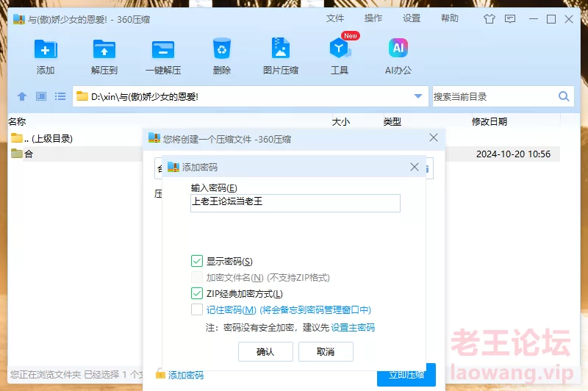Click the lock icon beside 添加密码
The height and width of the screenshot is (391, 588).
click(x=160, y=374)
